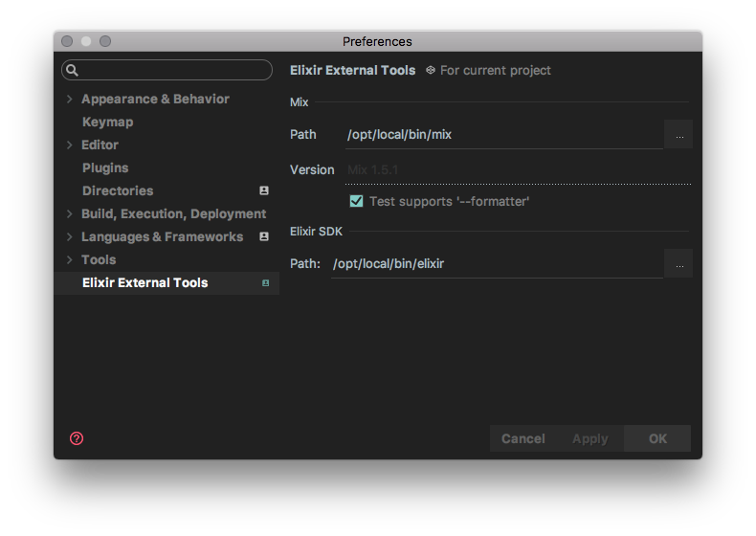
Task: Expand Build, Execution, Deployment section
Action: coord(69,213)
